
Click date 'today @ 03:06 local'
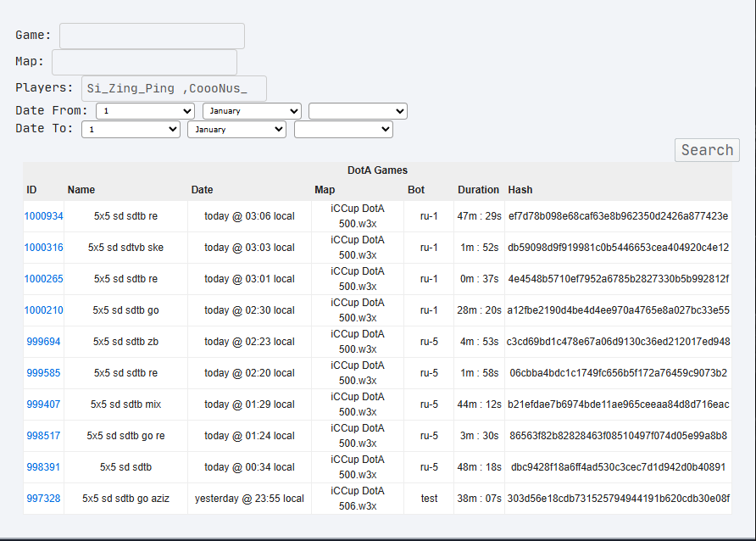(249, 216)
